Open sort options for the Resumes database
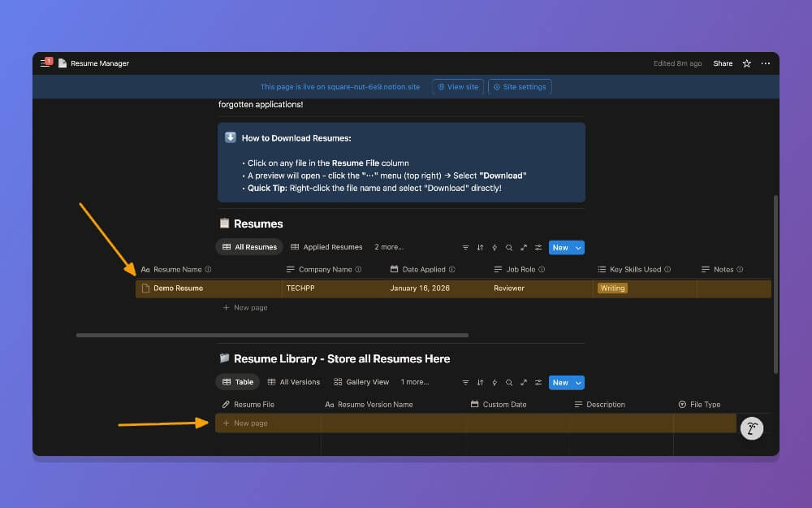This screenshot has width=812, height=508. 480,247
